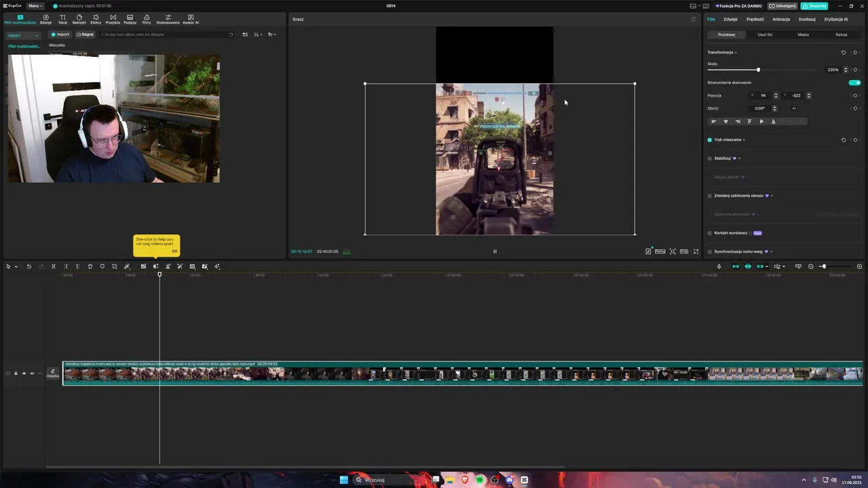Toggle Równomierne skalowanie switch

point(854,83)
